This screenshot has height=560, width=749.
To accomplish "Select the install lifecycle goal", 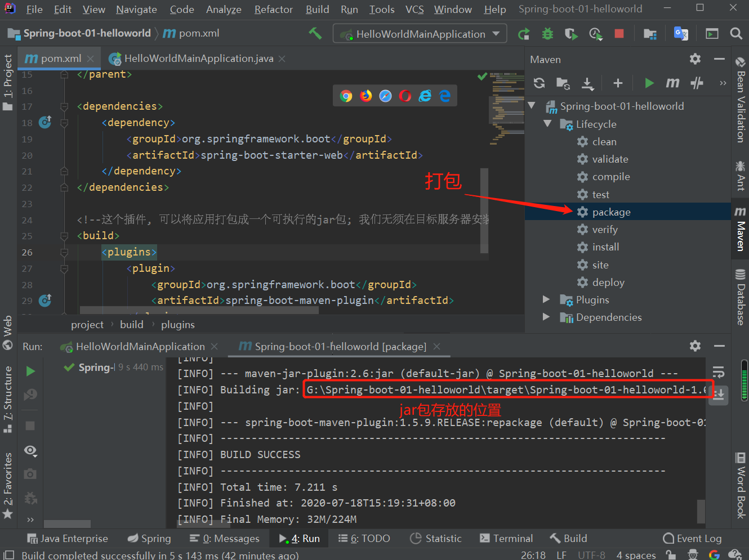I will 605,247.
